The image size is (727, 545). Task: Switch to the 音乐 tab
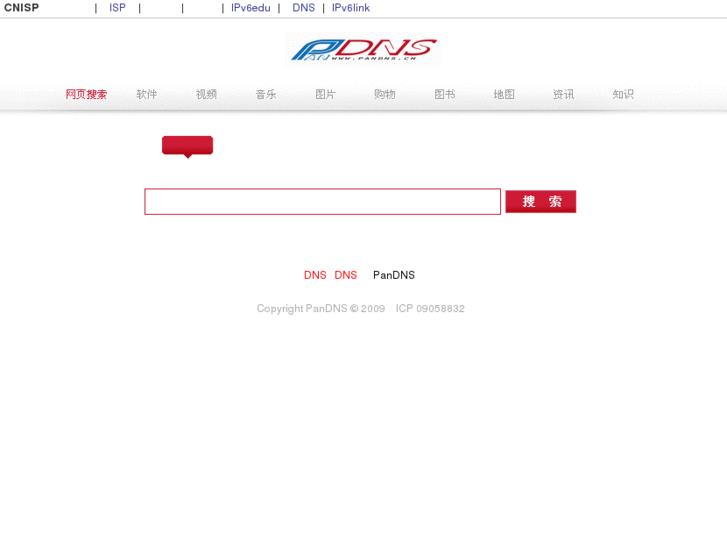(x=266, y=94)
